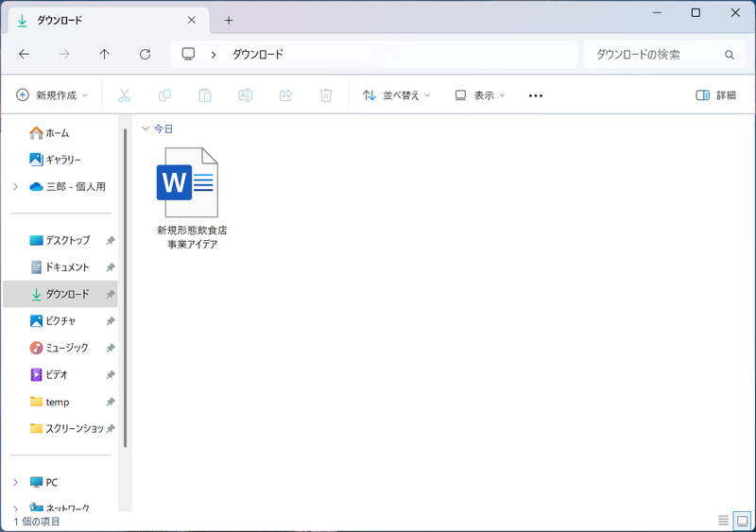Open the three-dot more options menu
The image size is (756, 532).
(536, 95)
